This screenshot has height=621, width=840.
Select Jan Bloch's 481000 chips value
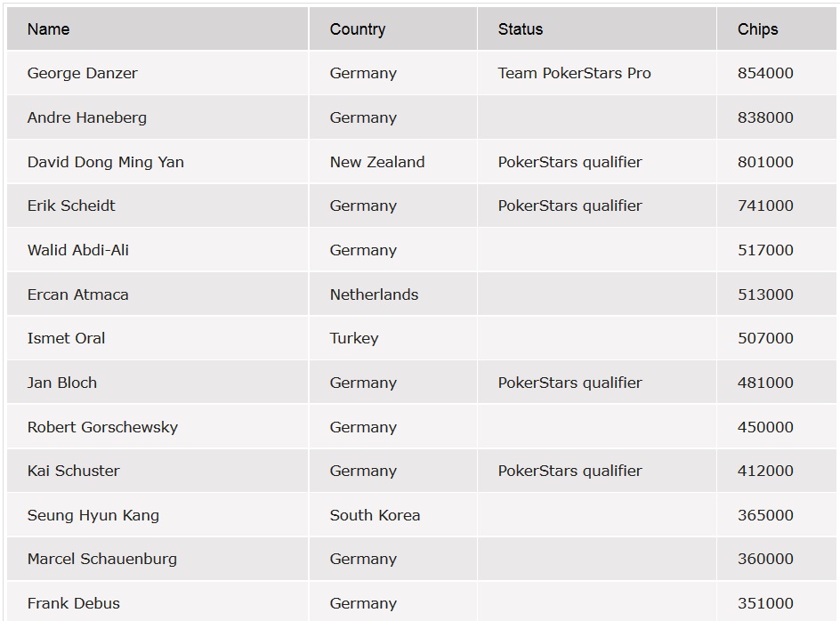pyautogui.click(x=765, y=383)
